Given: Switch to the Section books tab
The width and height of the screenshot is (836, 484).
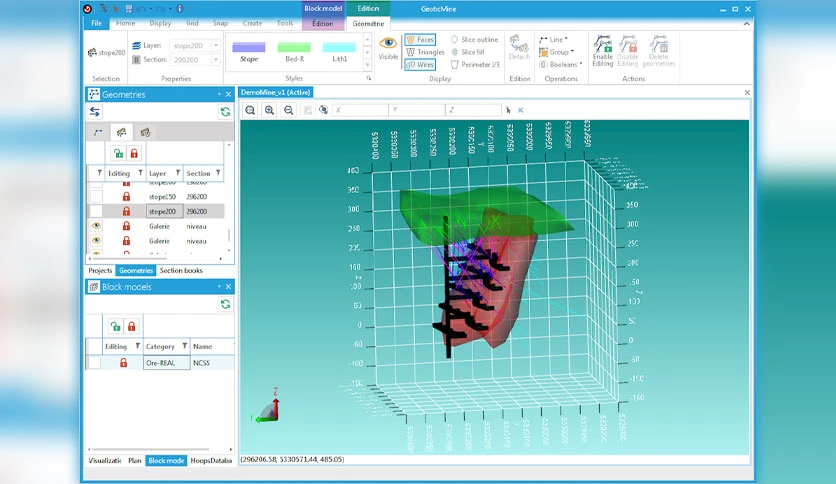Looking at the screenshot, I should coord(181,270).
